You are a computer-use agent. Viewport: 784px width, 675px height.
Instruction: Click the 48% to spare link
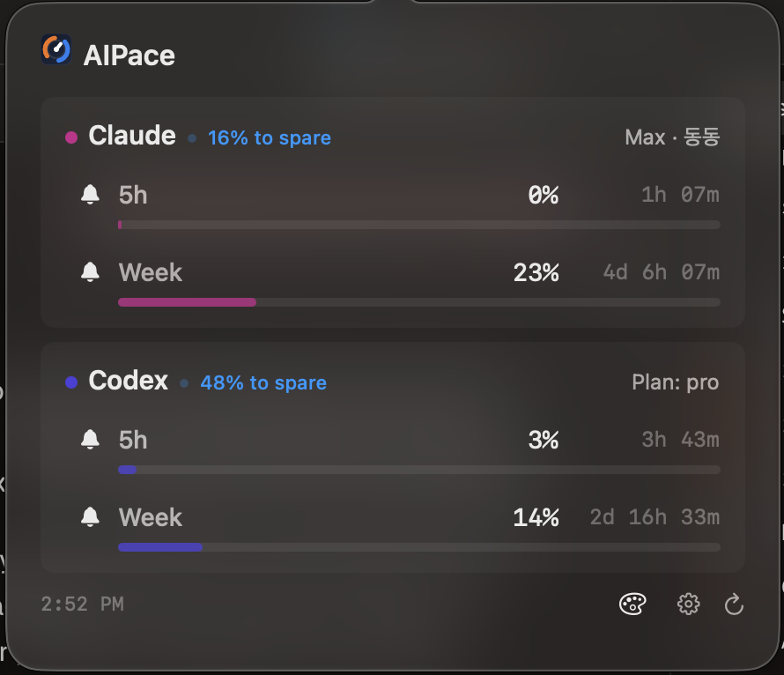coord(263,382)
